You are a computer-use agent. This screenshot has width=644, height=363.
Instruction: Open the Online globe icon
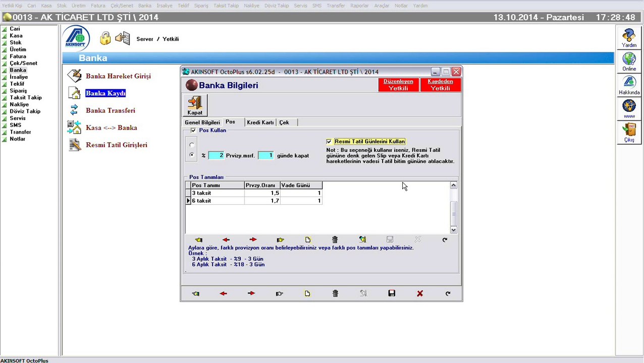point(629,62)
